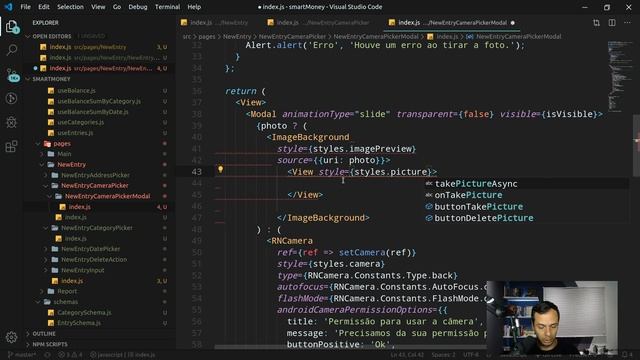This screenshot has width=640, height=360.
Task: Switch to the index.js NewEntry tab
Action: [218, 23]
